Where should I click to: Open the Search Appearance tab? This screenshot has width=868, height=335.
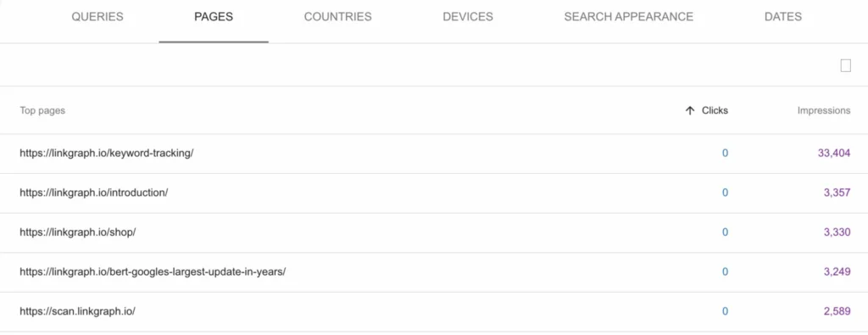(629, 17)
